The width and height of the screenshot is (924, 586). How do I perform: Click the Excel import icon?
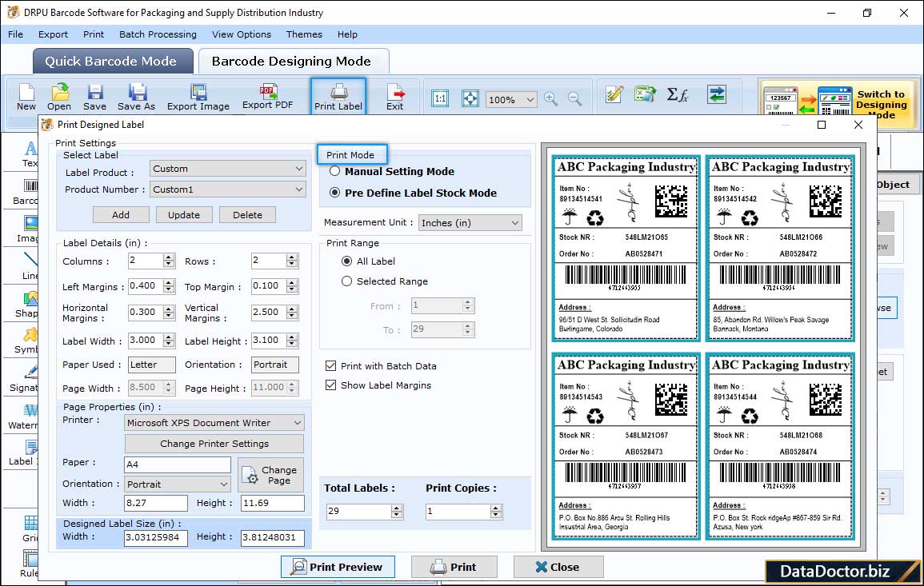(x=646, y=94)
